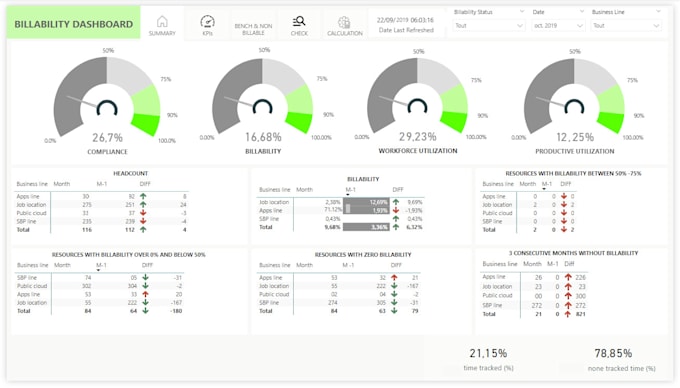This screenshot has width=680, height=388.
Task: Click 50%-75% table Total down arrow
Action: pyautogui.click(x=564, y=229)
